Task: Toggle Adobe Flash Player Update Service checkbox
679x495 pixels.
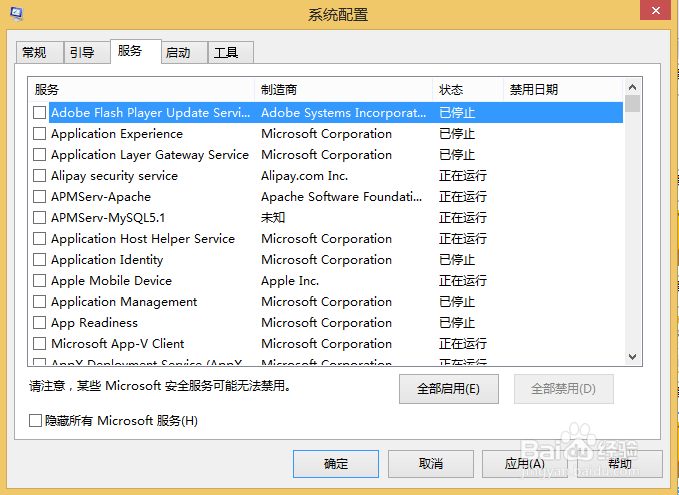Action: (39, 113)
